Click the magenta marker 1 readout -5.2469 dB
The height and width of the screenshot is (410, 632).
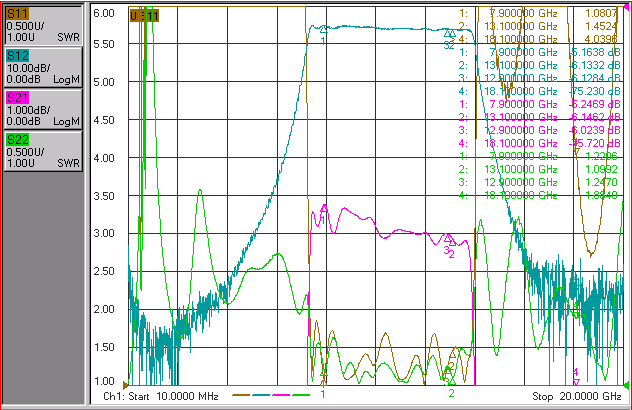(x=595, y=104)
